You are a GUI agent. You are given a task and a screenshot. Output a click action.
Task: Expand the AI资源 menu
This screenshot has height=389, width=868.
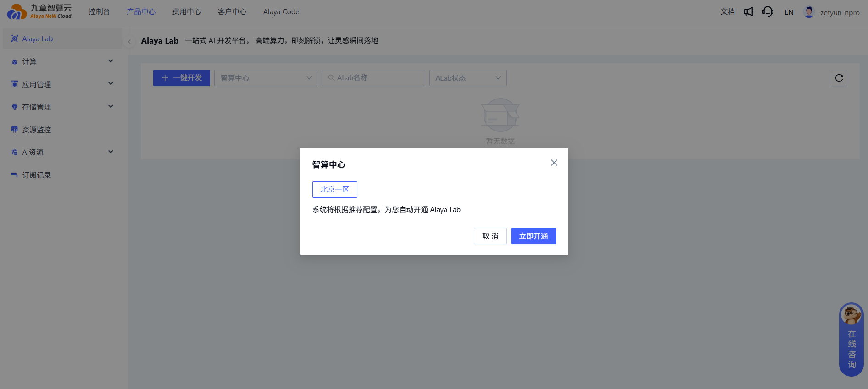point(111,152)
